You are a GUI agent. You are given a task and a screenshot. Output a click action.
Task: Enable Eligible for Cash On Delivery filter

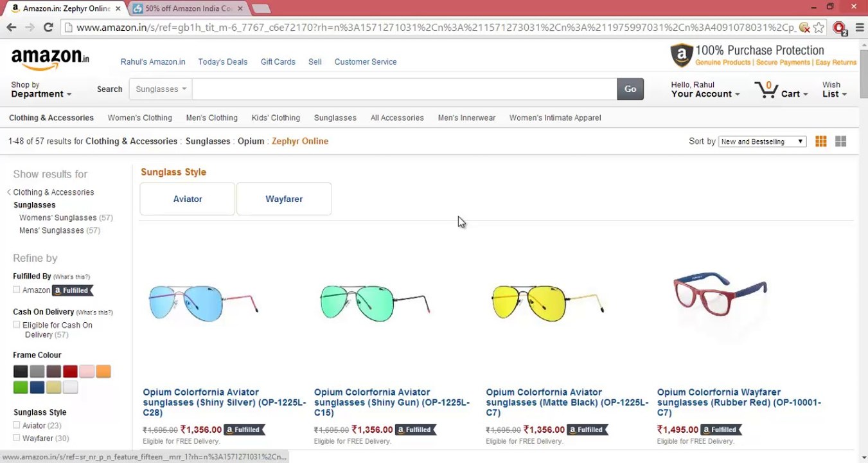click(17, 325)
